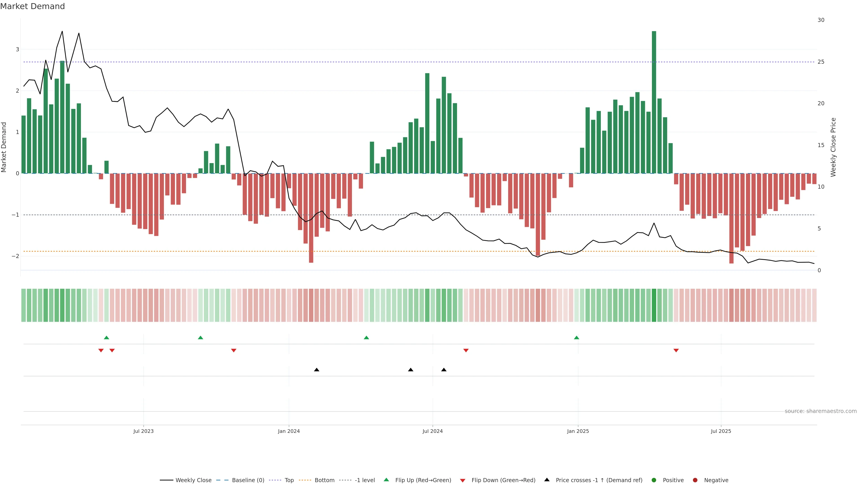Click Flip Down red triangle legend icon

click(x=462, y=480)
